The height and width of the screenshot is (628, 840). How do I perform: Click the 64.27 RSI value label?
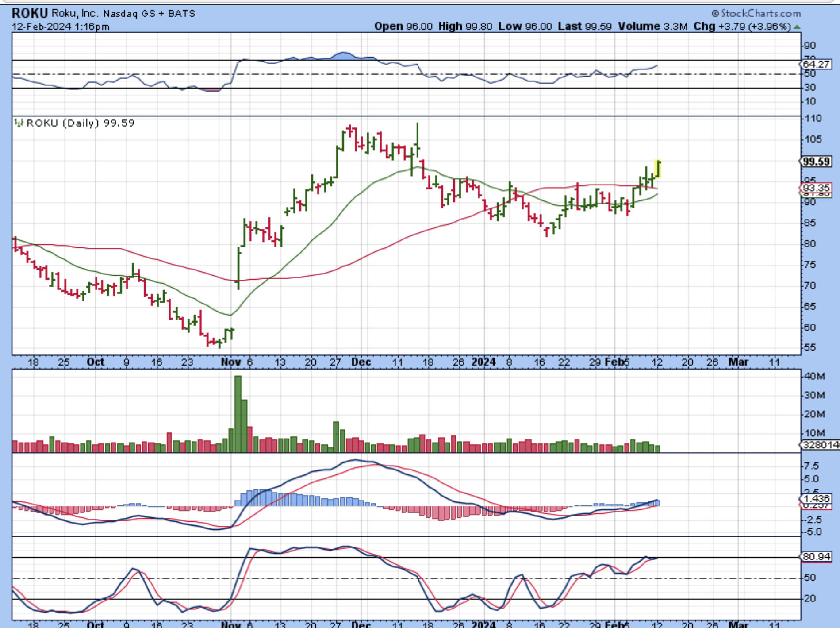[816, 64]
